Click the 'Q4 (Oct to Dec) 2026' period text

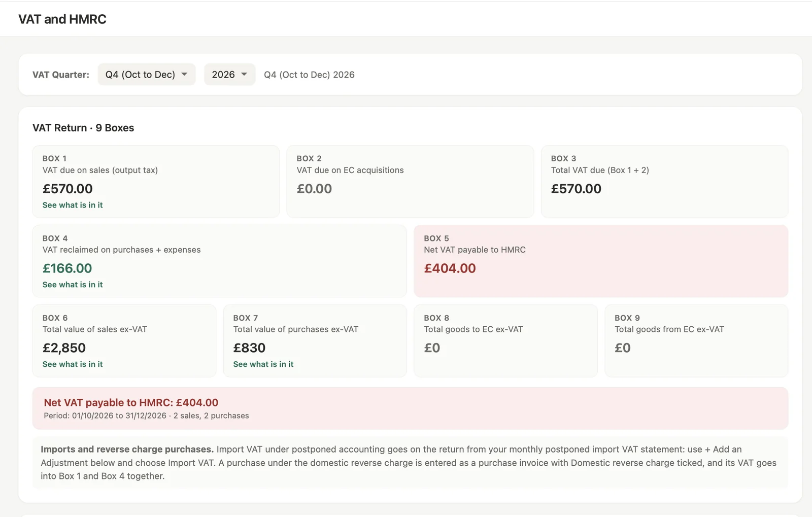point(309,75)
